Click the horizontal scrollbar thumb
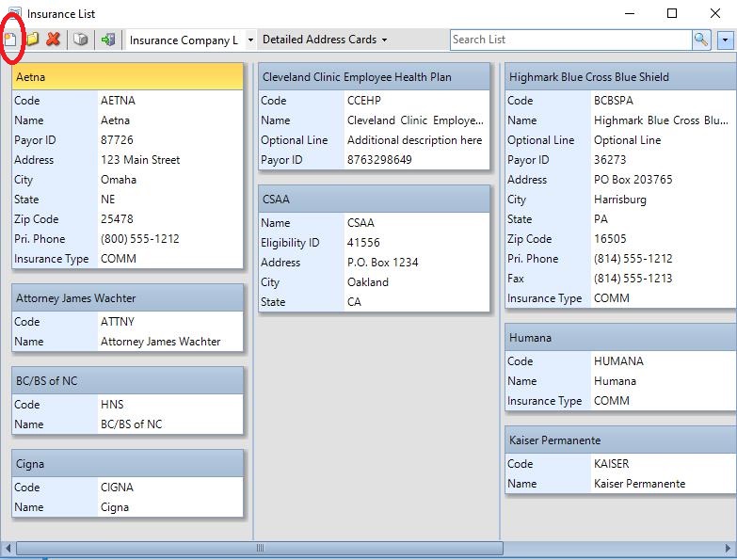 click(x=260, y=548)
